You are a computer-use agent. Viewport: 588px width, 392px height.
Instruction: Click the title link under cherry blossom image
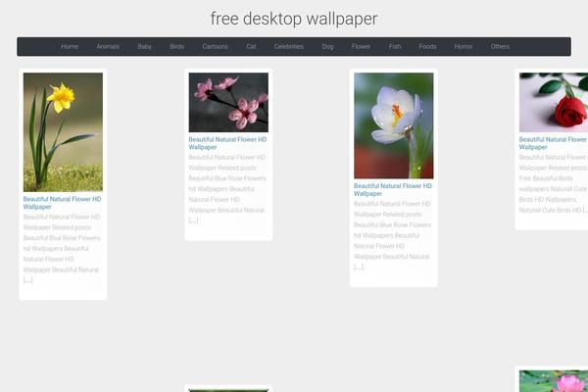coord(227,143)
